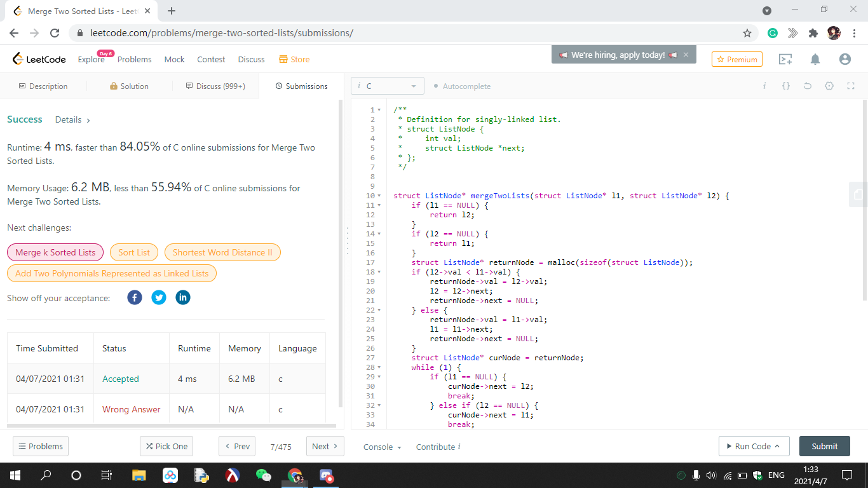Open the language dropdown showing C
868x488 pixels.
coord(387,86)
